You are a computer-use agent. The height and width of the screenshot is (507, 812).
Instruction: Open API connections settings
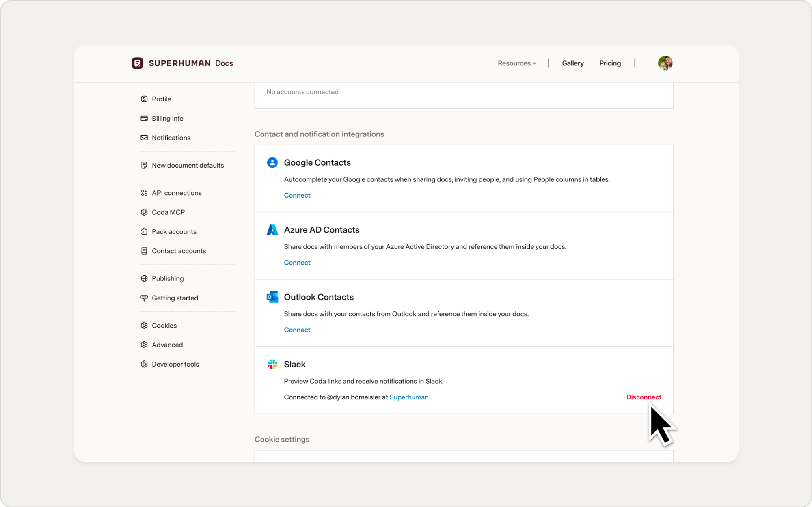pos(177,193)
